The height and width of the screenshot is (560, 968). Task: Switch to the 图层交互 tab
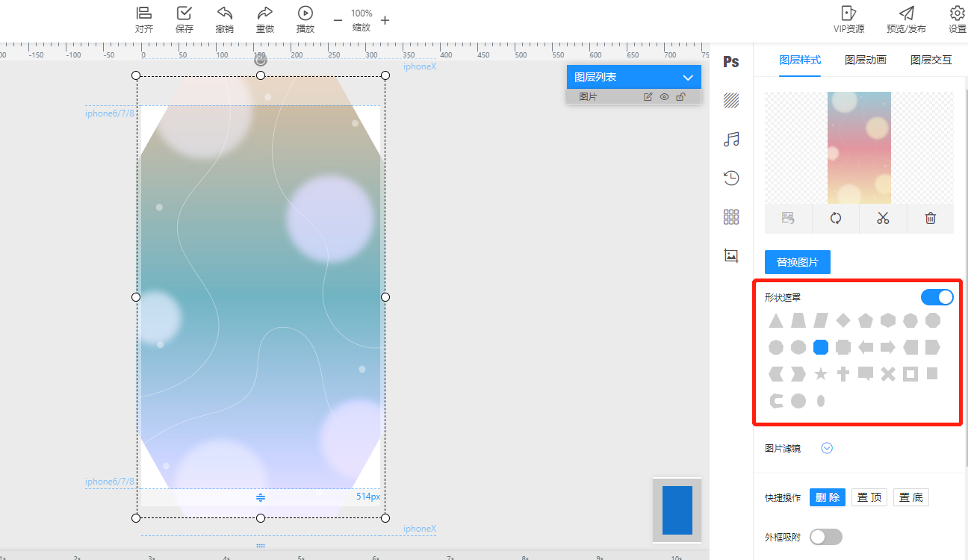931,60
